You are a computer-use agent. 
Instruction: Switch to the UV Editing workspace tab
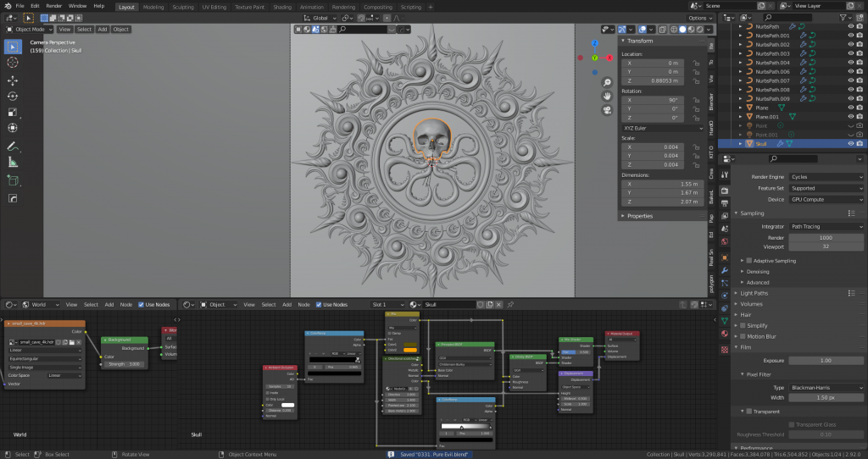click(x=214, y=7)
